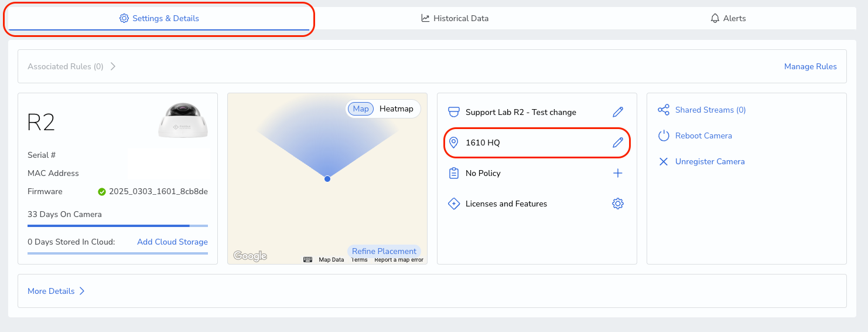The height and width of the screenshot is (332, 868).
Task: Click the Days Stored In Cloud progress bar
Action: (x=118, y=253)
